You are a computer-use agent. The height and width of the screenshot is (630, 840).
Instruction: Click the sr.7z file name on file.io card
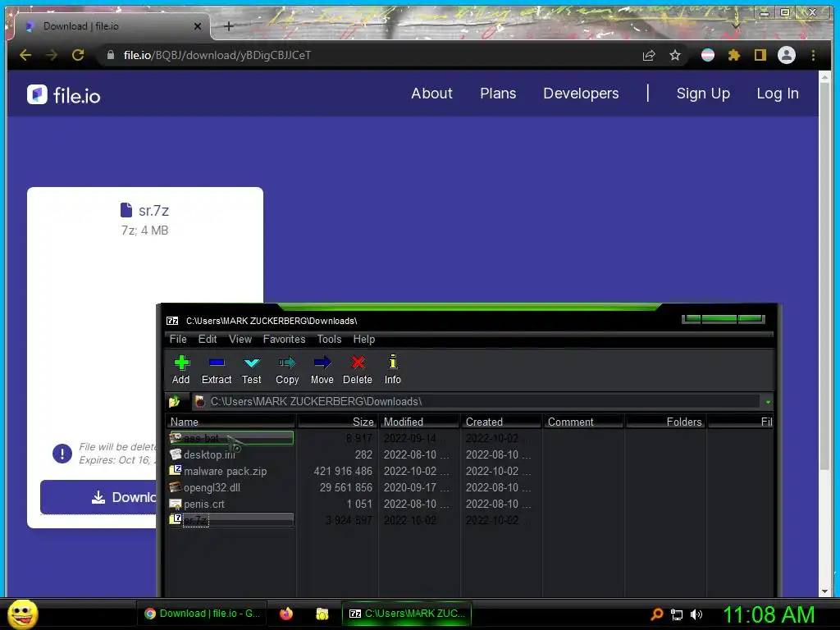pos(153,211)
